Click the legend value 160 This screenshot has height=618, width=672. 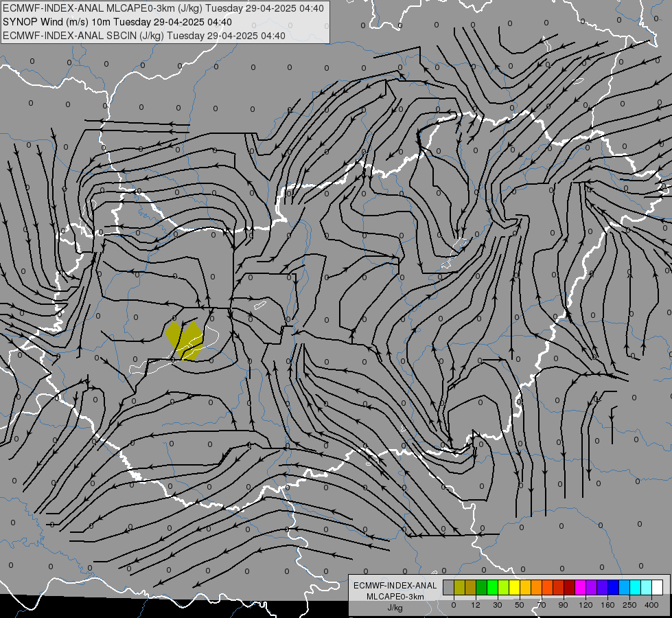point(607,605)
